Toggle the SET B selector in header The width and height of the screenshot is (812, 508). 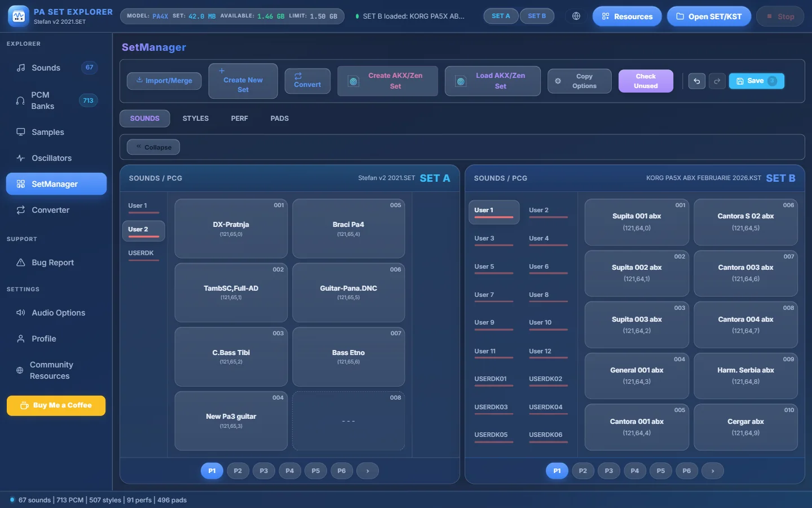(x=537, y=16)
